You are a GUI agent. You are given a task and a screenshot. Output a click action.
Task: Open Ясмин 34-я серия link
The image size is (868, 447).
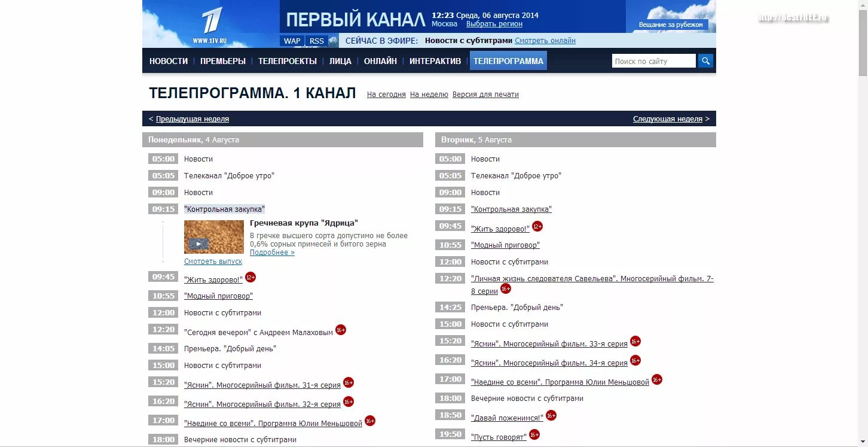click(x=549, y=363)
